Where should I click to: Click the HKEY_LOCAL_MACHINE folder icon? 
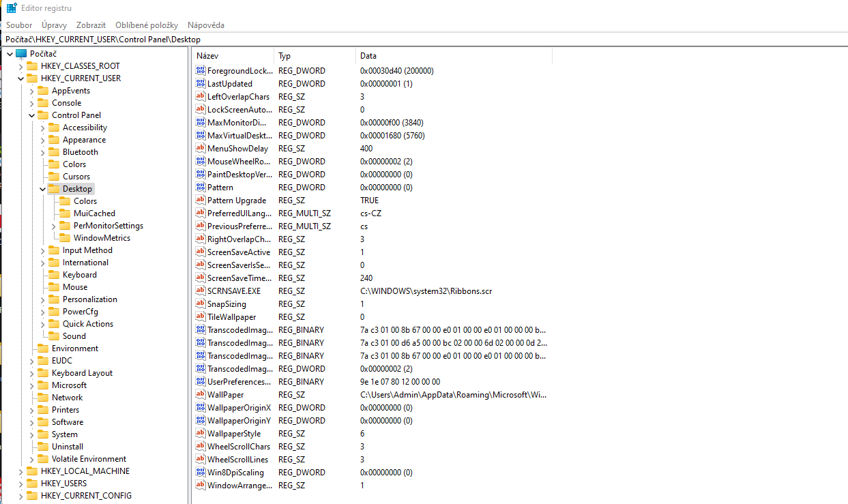(32, 471)
